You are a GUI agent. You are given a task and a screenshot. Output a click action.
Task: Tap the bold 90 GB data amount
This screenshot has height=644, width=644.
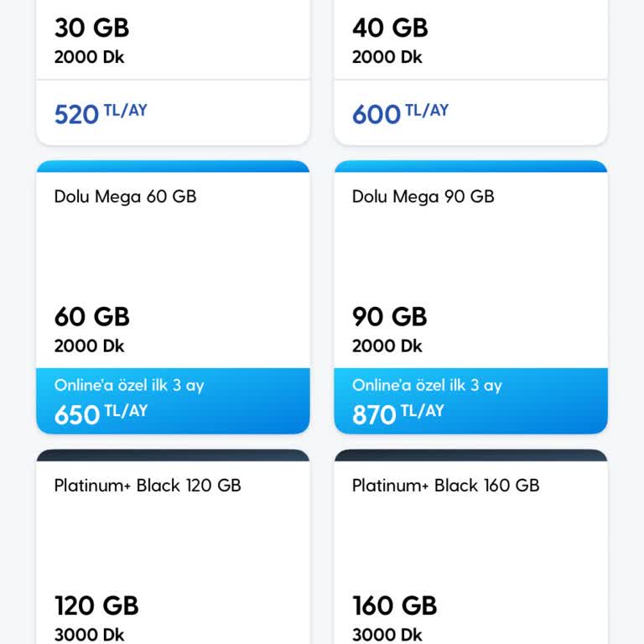click(389, 317)
